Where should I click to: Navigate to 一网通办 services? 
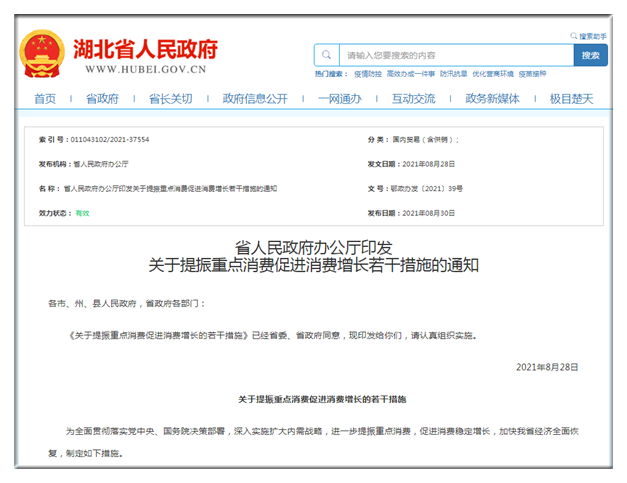tap(339, 98)
